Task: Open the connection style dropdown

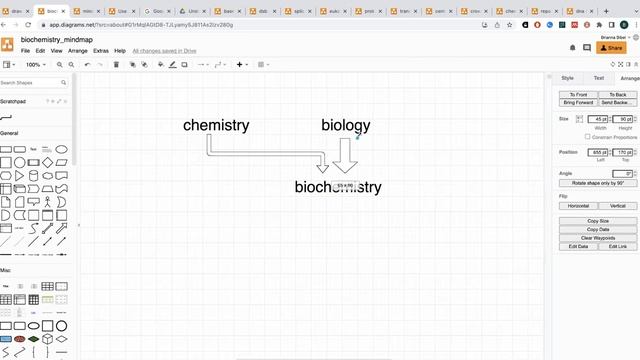Action: pyautogui.click(x=203, y=64)
